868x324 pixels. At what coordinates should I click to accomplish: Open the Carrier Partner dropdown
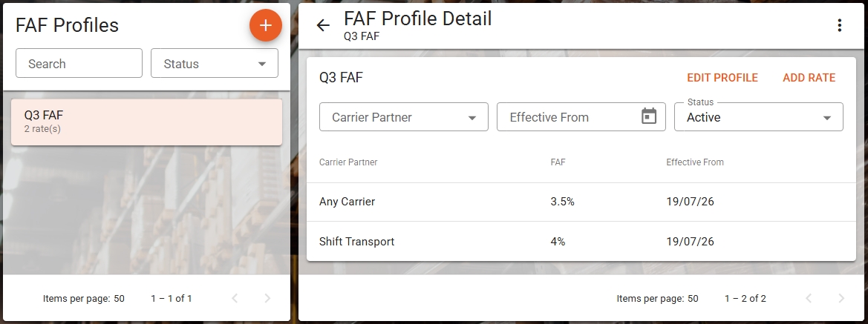403,117
